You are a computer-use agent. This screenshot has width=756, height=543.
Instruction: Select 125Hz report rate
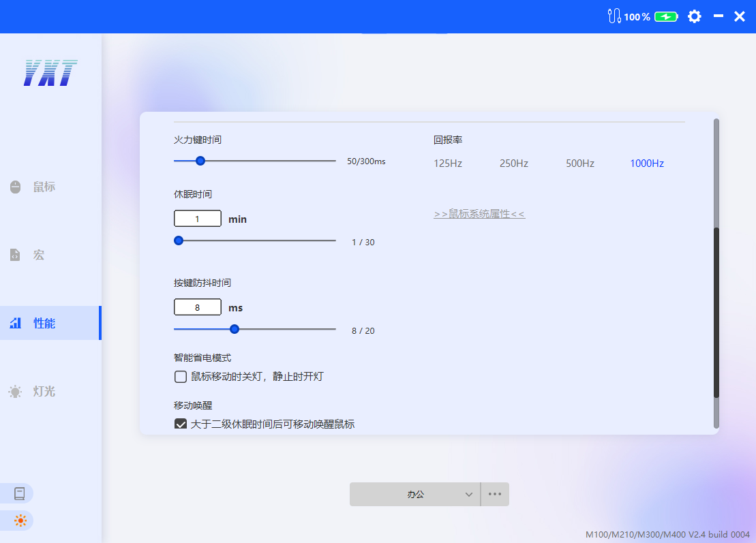[448, 164]
